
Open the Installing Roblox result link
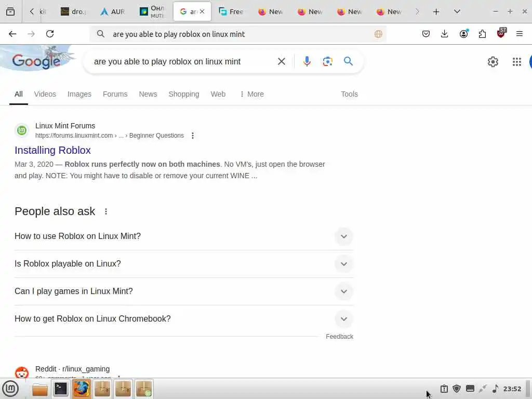coord(52,150)
